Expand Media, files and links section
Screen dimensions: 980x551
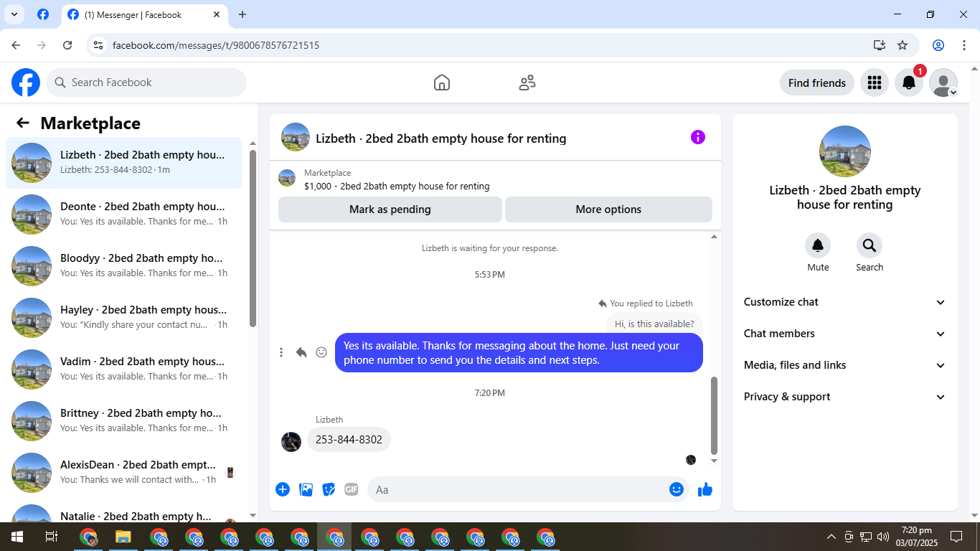click(844, 365)
